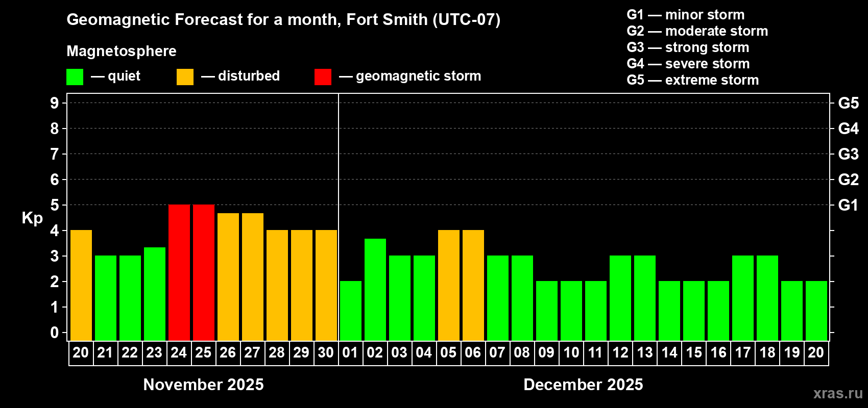Click the G5 storm level marker on right axis
This screenshot has width=868, height=408.
coord(848,103)
